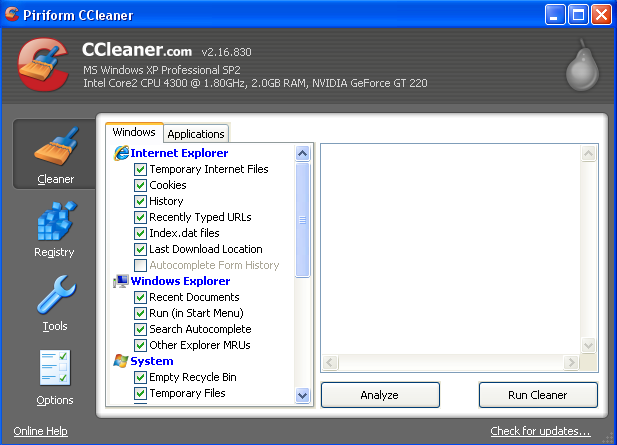Click the Run Cleaner button
Image resolution: width=617 pixels, height=445 pixels.
pyautogui.click(x=538, y=395)
